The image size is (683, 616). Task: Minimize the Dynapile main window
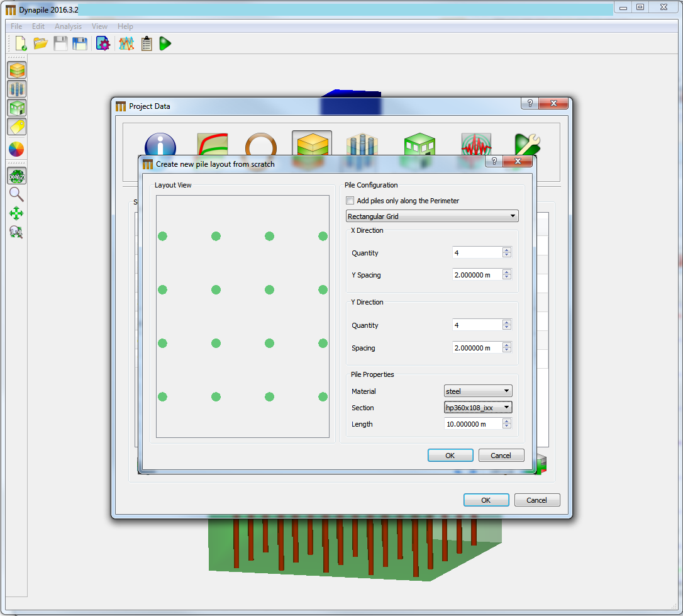(x=623, y=7)
